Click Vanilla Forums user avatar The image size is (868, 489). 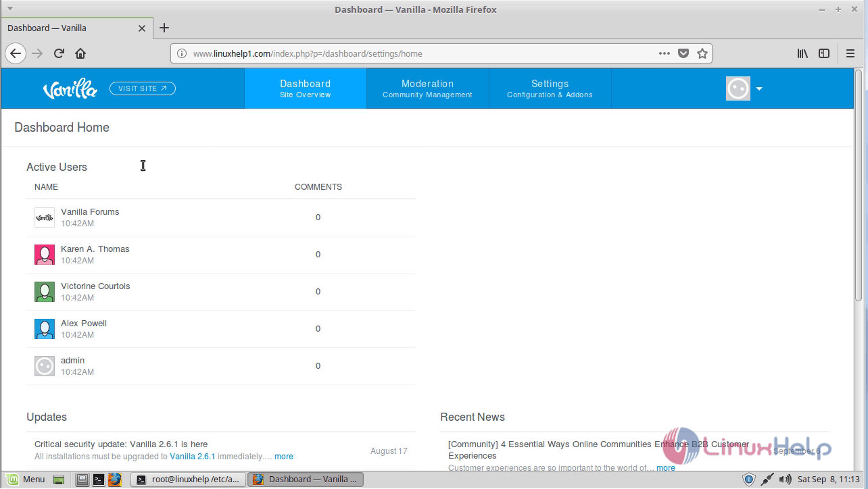tap(45, 217)
